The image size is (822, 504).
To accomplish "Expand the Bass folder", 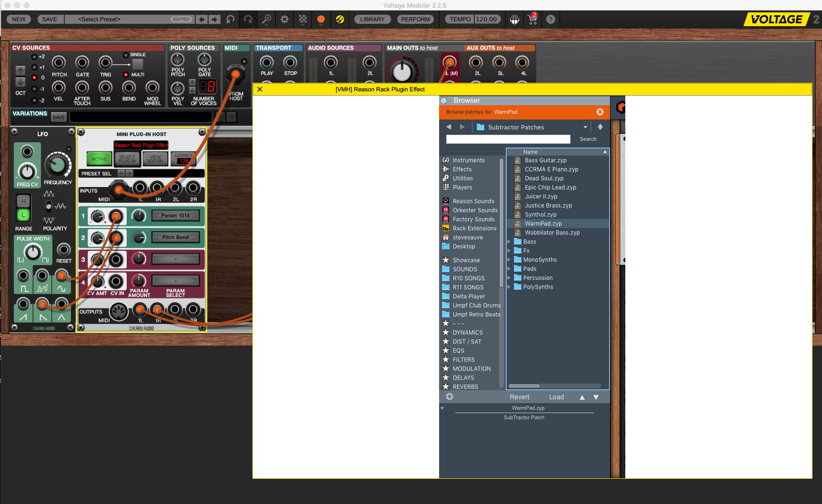I will [509, 242].
